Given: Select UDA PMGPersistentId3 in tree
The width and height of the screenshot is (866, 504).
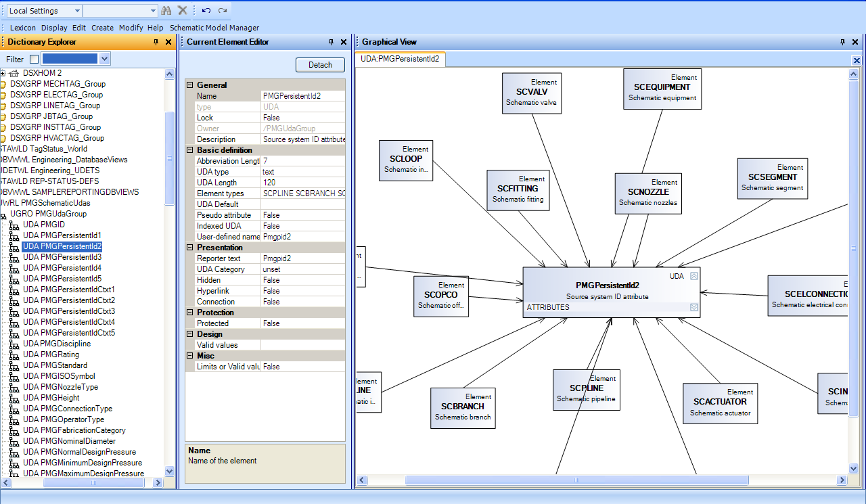Looking at the screenshot, I should 62,257.
